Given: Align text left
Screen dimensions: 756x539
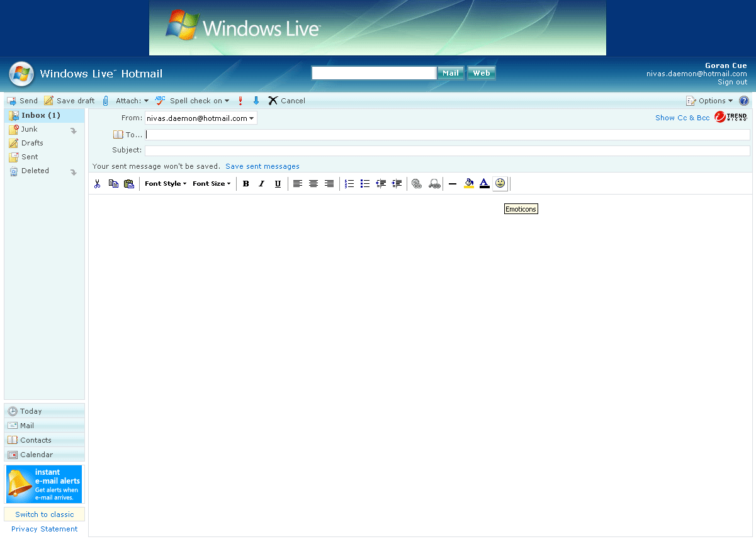Looking at the screenshot, I should pyautogui.click(x=298, y=184).
